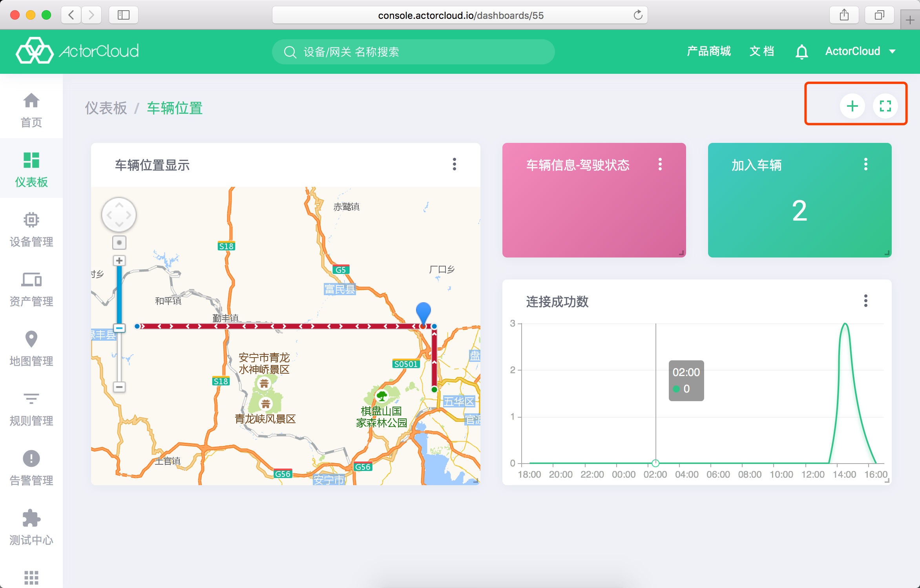Expand the ActorCloud account dropdown
The width and height of the screenshot is (920, 588).
[860, 51]
